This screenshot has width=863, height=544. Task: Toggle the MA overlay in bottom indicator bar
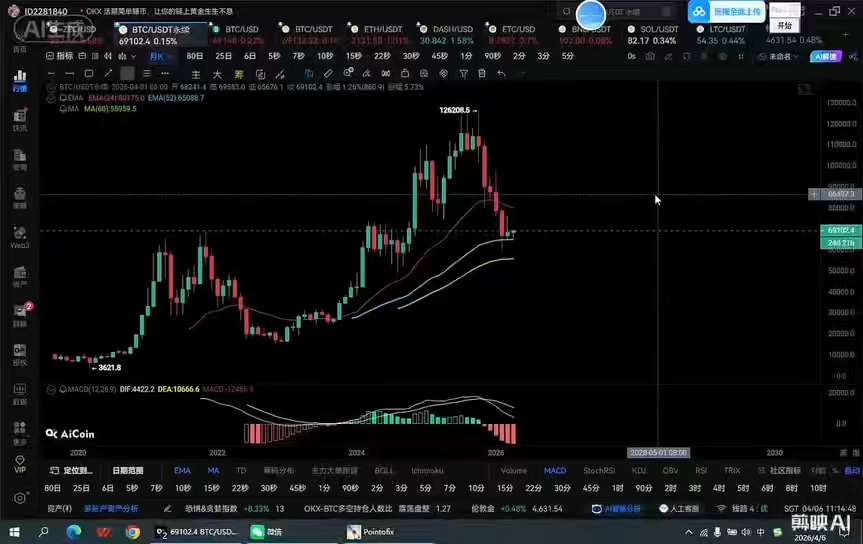point(213,471)
